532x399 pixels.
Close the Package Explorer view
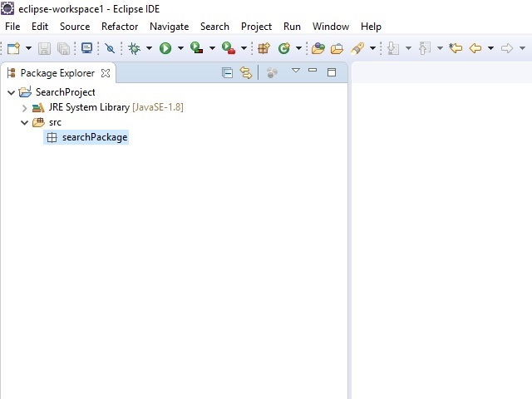[x=106, y=73]
